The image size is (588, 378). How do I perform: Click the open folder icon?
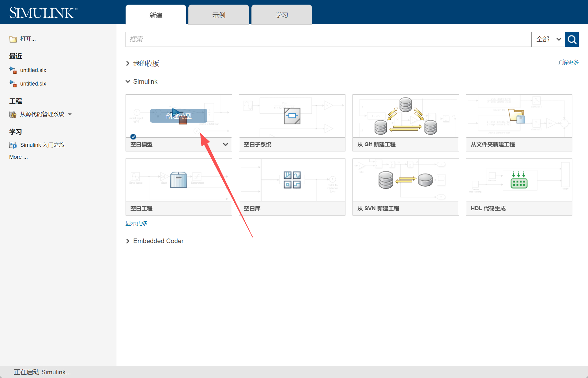coord(13,39)
